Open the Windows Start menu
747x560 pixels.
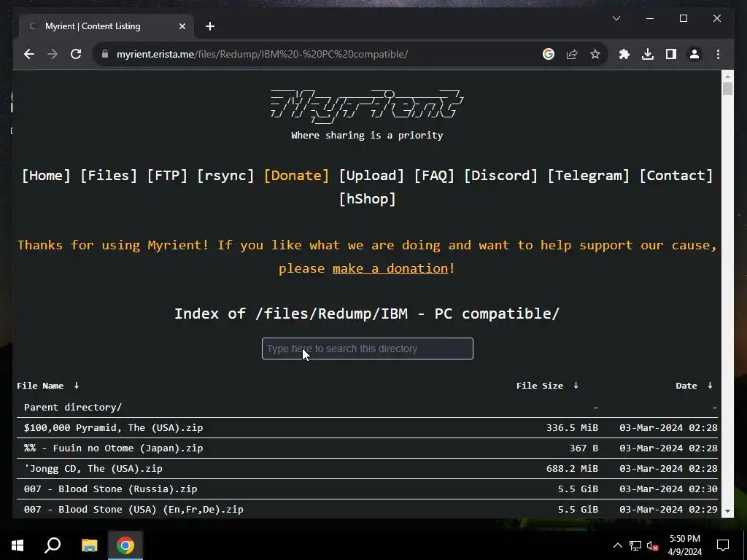(18, 545)
